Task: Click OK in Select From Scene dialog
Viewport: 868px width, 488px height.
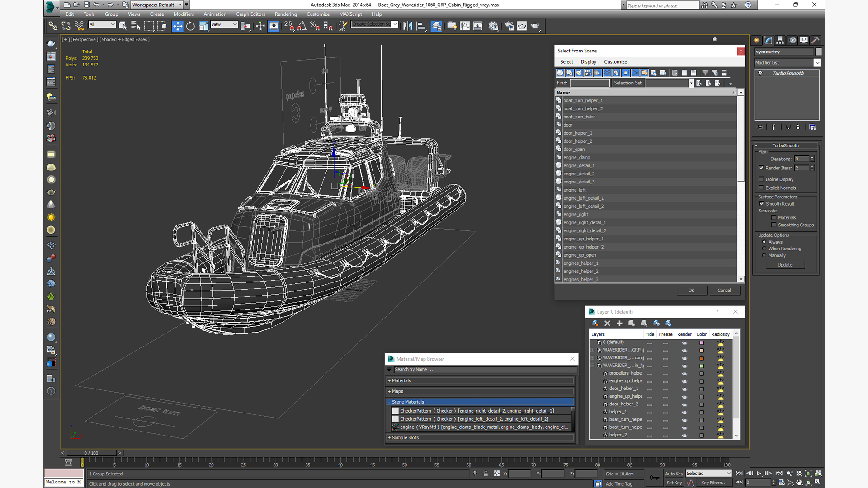Action: point(691,291)
